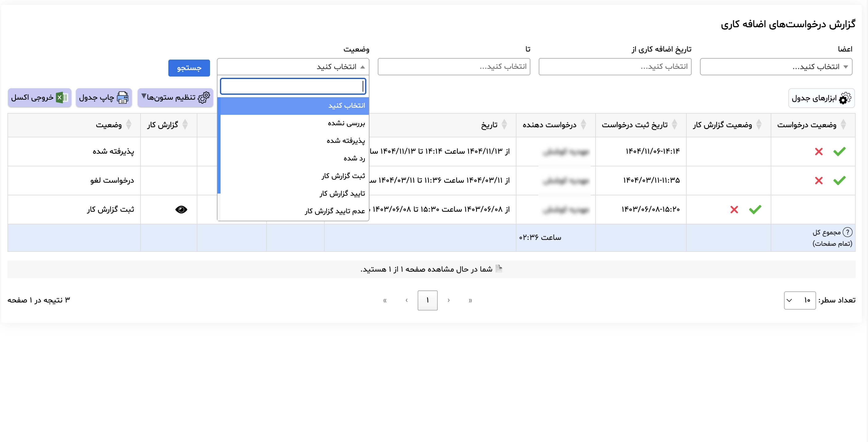The width and height of the screenshot is (868, 442).
Task: Click the Excel export icon on خروجی اکسل
Action: pos(62,97)
